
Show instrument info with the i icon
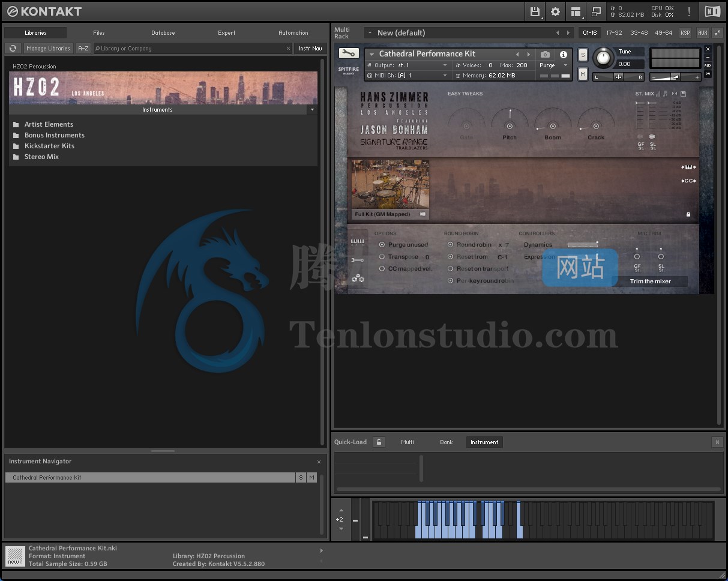click(x=563, y=55)
